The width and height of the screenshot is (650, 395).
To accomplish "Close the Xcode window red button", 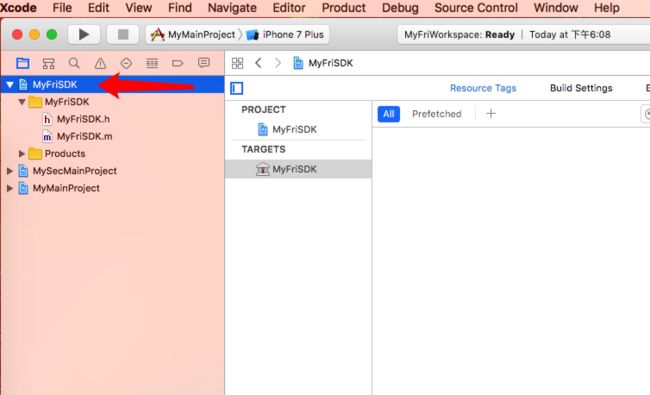I will [17, 34].
